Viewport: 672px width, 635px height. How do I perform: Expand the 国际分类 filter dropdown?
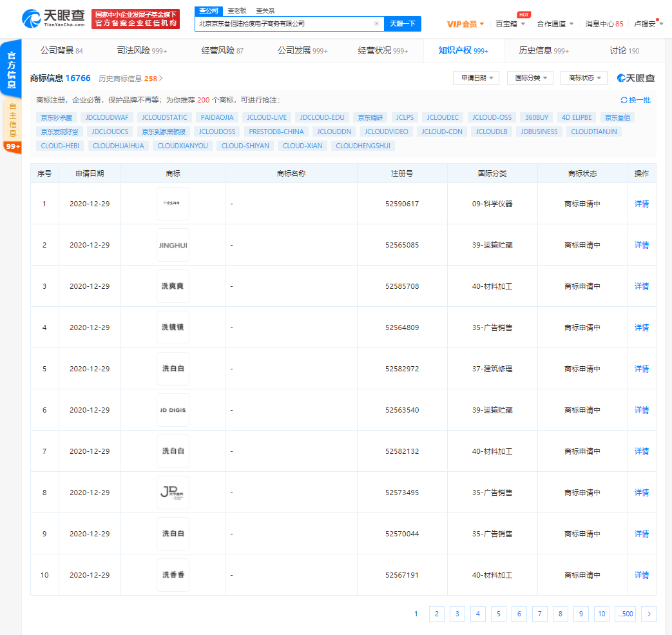coord(530,78)
